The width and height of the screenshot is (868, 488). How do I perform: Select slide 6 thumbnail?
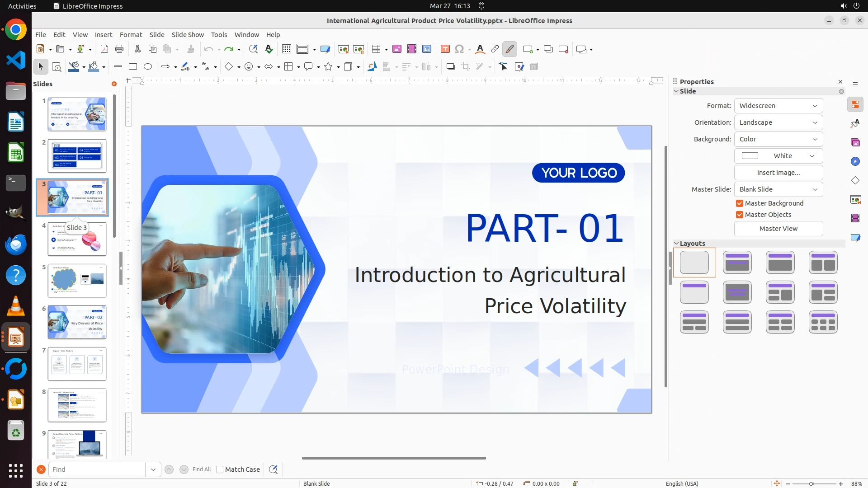77,322
